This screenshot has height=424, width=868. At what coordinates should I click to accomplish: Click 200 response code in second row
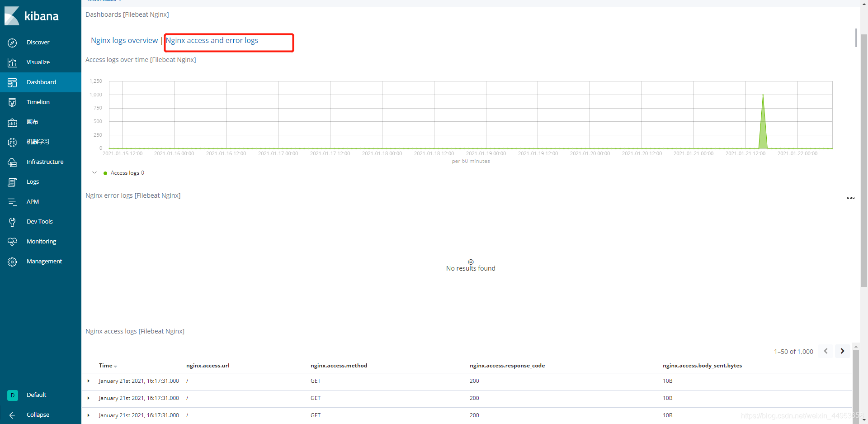click(x=474, y=398)
